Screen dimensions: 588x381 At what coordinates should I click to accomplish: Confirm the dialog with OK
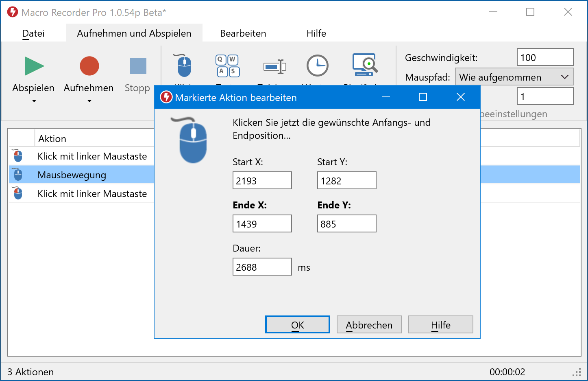pos(297,325)
